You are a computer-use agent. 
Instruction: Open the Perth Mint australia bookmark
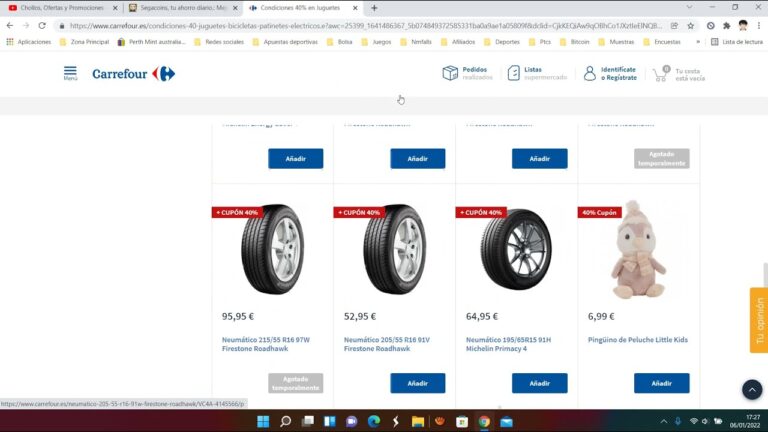151,42
